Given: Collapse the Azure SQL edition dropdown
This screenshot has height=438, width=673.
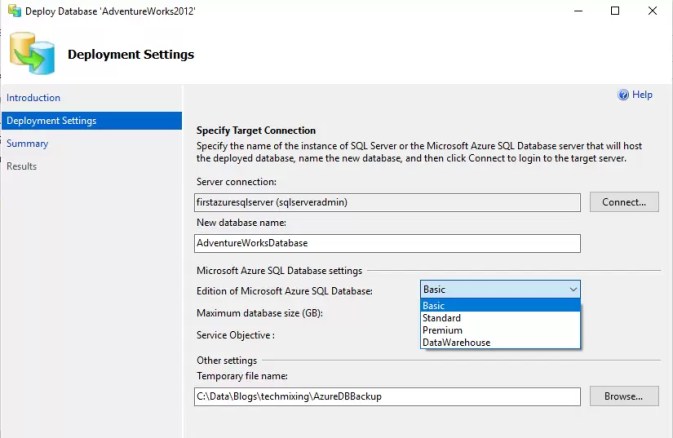Looking at the screenshot, I should (573, 289).
